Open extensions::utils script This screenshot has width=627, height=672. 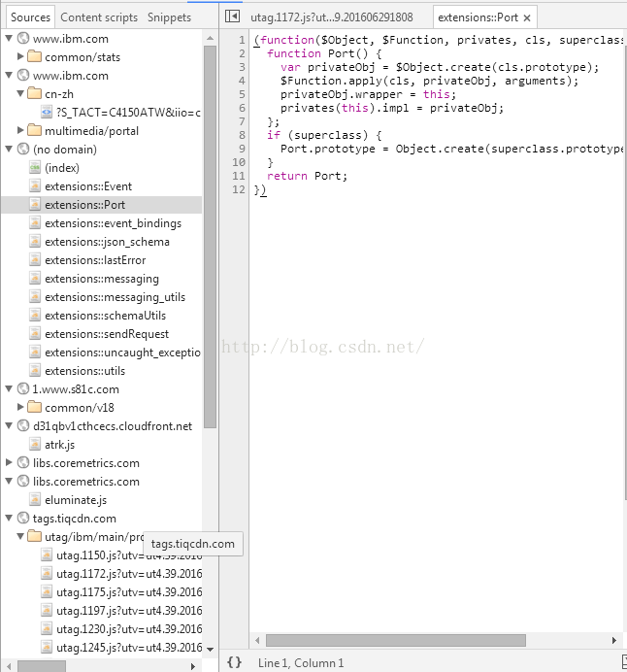[84, 371]
